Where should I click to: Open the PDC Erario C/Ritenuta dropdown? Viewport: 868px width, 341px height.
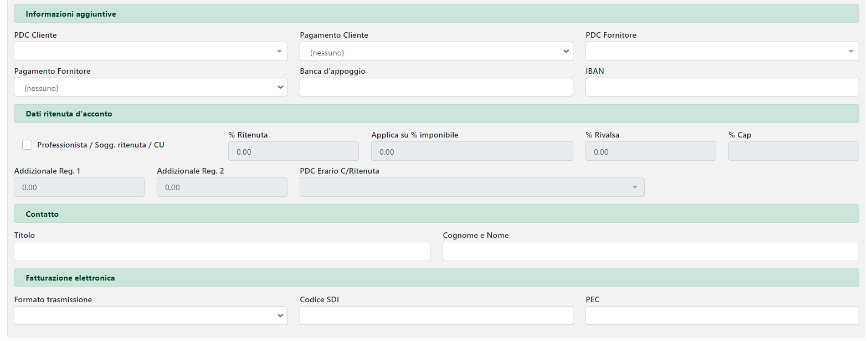pos(472,187)
